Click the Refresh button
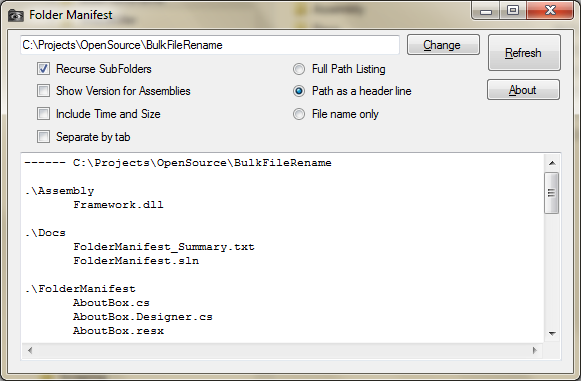 524,53
